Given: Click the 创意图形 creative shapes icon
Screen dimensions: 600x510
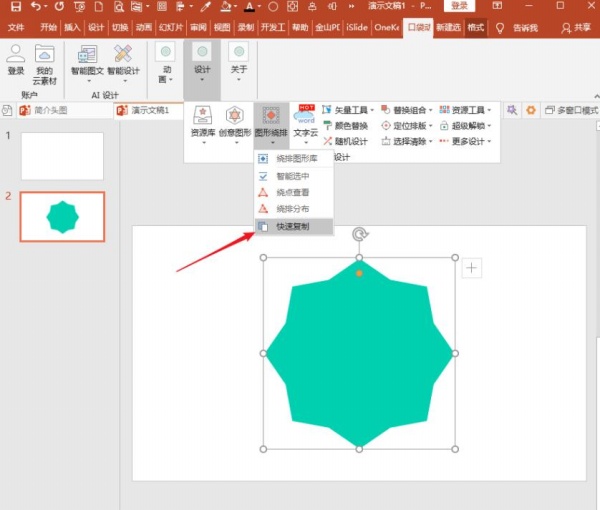Looking at the screenshot, I should [235, 121].
